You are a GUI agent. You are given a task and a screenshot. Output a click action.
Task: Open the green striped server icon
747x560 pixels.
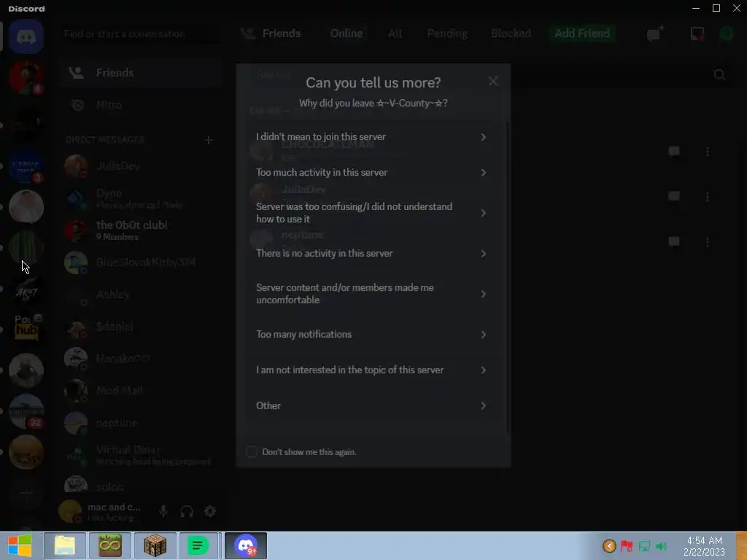click(x=26, y=248)
